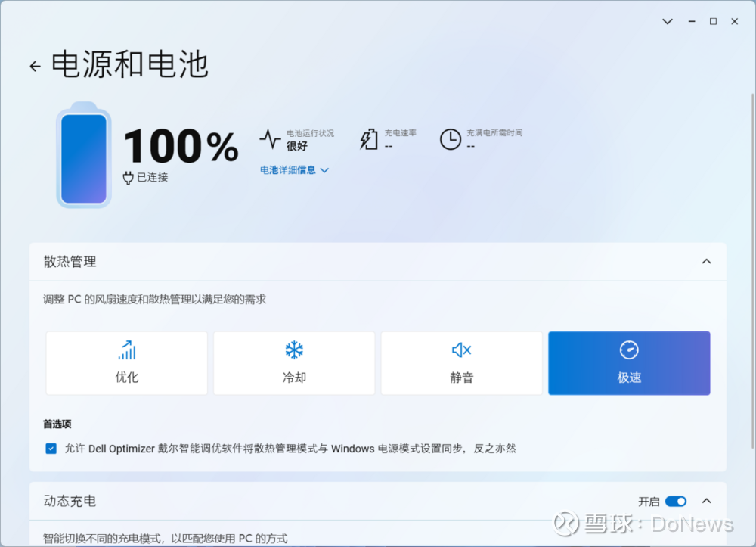Click the 调整 PC 的风扇速度 description text
This screenshot has width=756, height=547.
(155, 300)
